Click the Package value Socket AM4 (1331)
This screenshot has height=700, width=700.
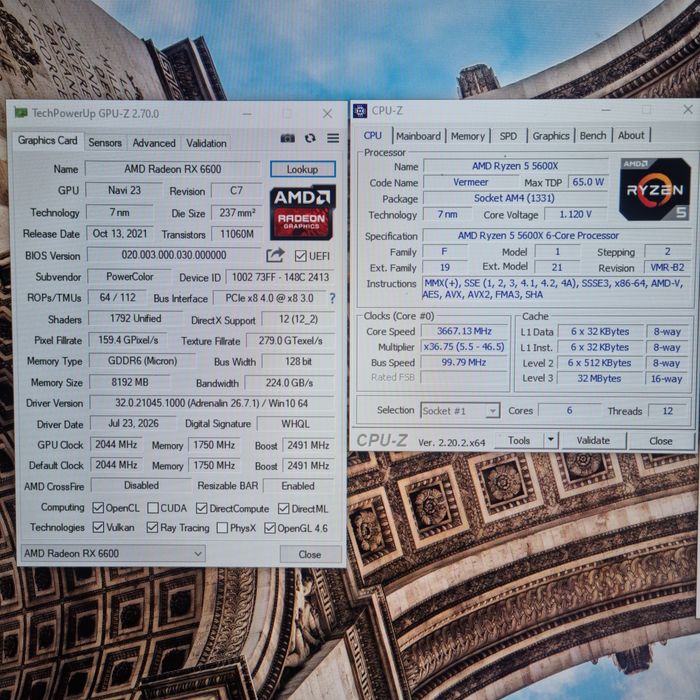514,198
